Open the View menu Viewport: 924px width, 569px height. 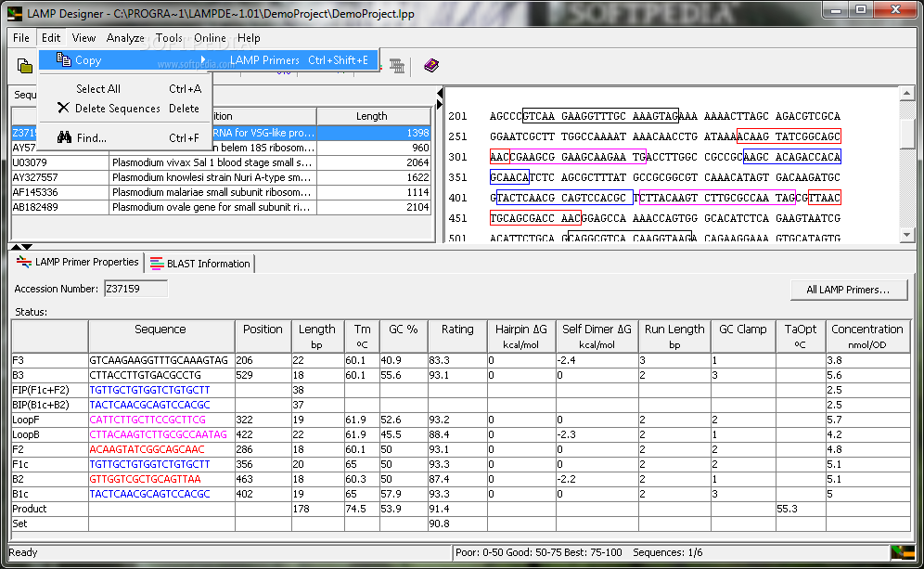coord(83,38)
